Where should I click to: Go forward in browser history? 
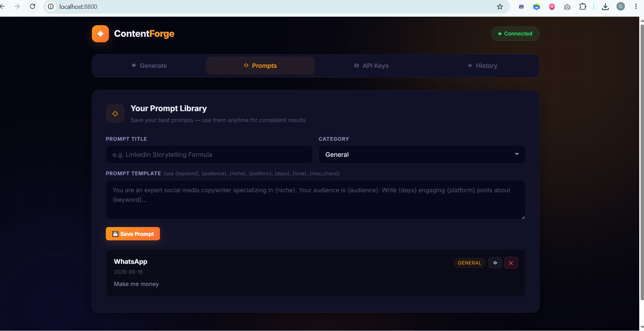click(17, 6)
